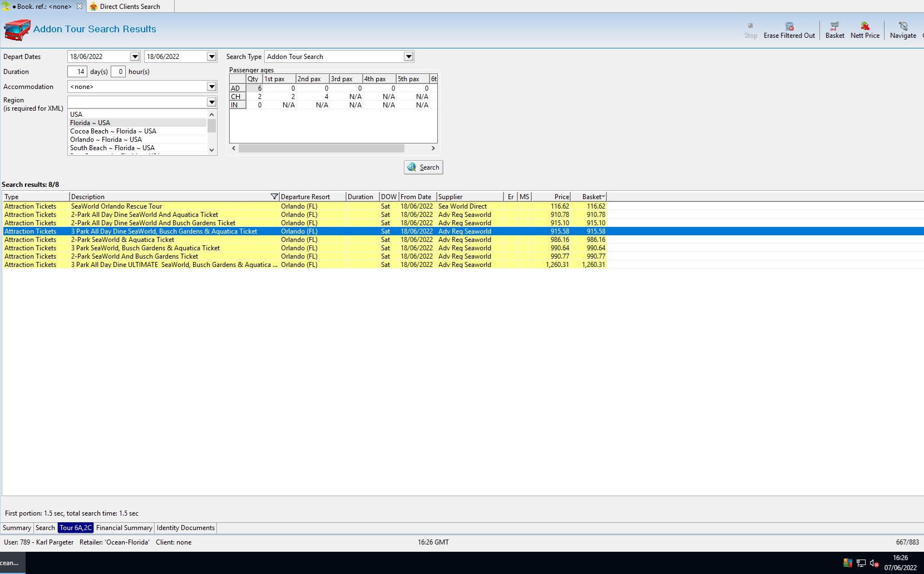Viewport: 924px width, 574px height.
Task: Click the network icon in the system tray
Action: point(861,563)
